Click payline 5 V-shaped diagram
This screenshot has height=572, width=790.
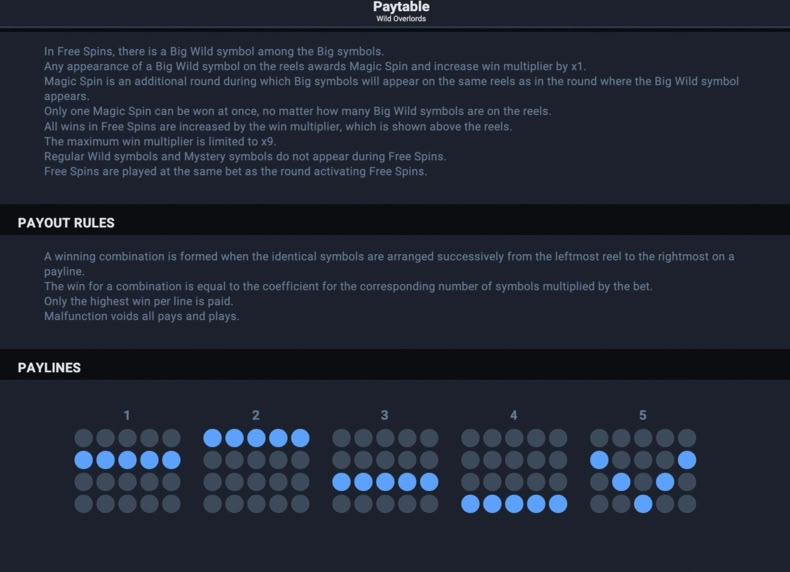point(643,471)
